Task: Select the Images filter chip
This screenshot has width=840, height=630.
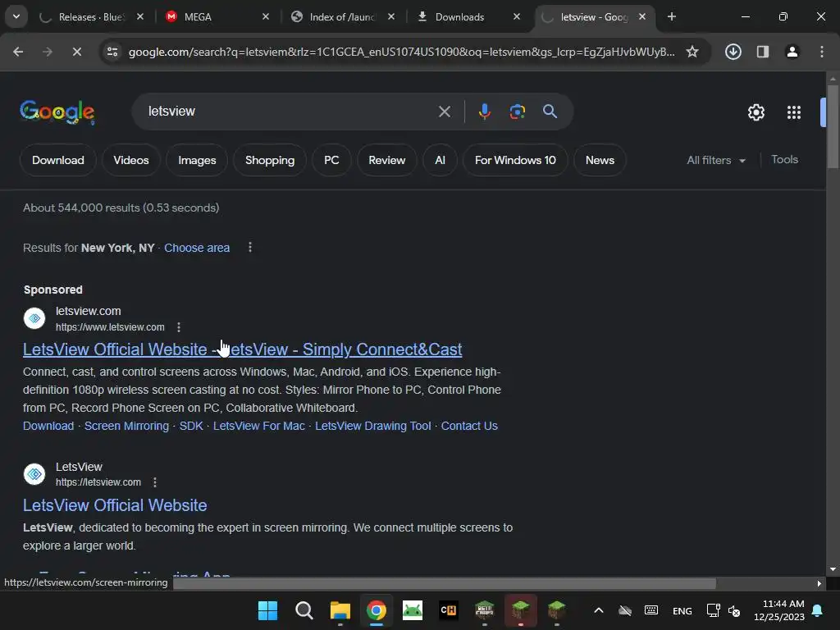Action: coord(197,160)
